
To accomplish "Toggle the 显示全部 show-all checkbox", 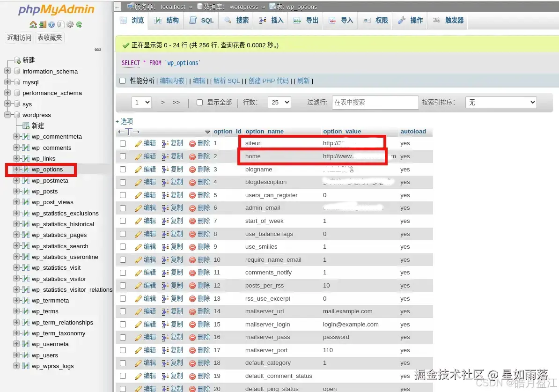I will click(x=199, y=103).
